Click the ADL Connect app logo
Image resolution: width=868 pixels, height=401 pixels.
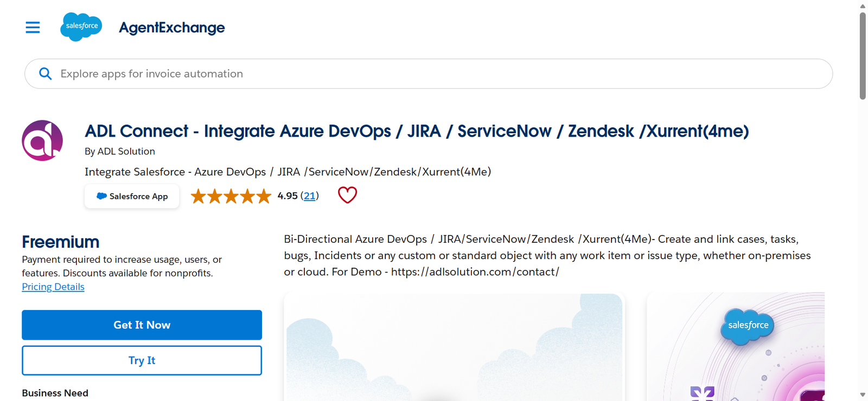tap(42, 140)
